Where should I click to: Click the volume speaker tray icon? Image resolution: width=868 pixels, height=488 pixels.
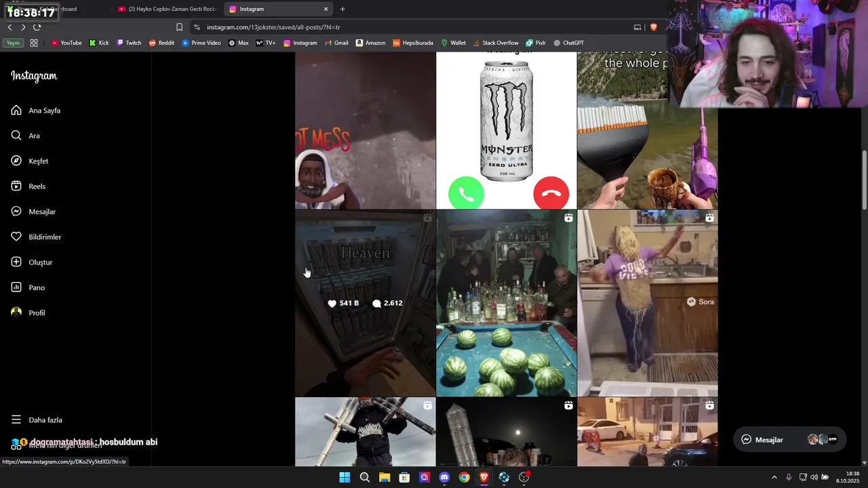[x=814, y=477]
